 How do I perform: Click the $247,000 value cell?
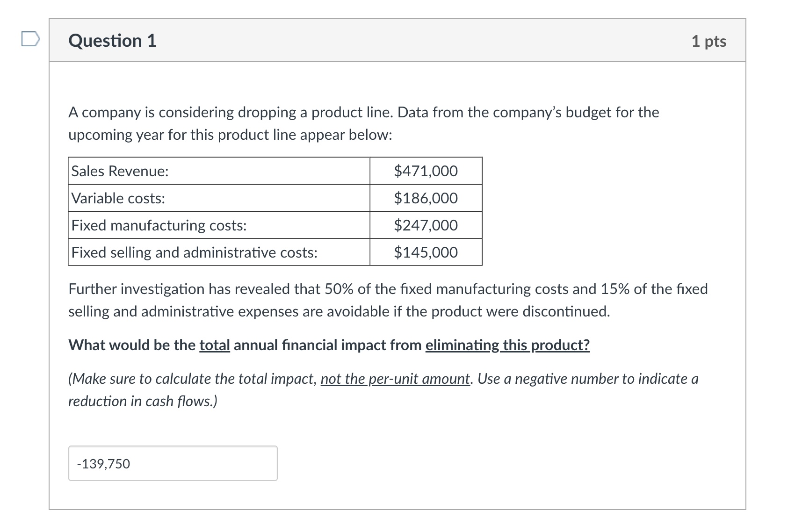pos(426,225)
